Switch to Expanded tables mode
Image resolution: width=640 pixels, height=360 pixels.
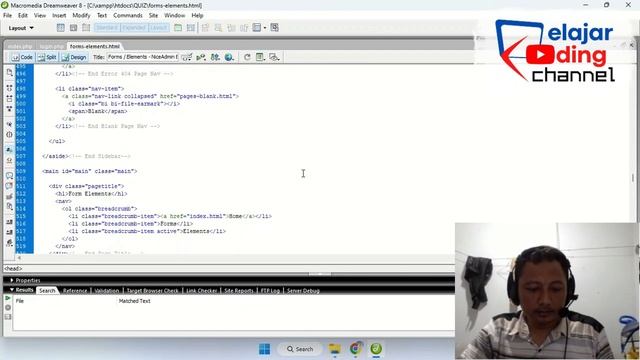point(133,28)
